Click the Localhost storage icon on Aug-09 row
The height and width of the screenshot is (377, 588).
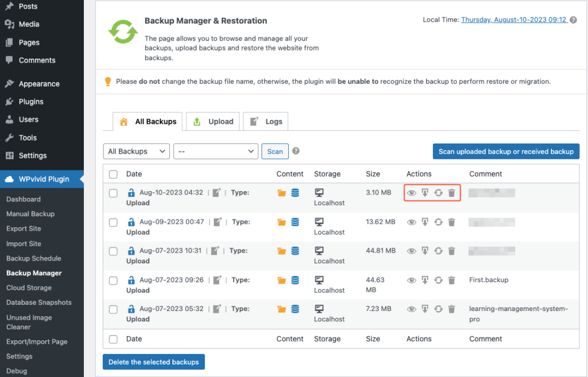pyautogui.click(x=318, y=221)
